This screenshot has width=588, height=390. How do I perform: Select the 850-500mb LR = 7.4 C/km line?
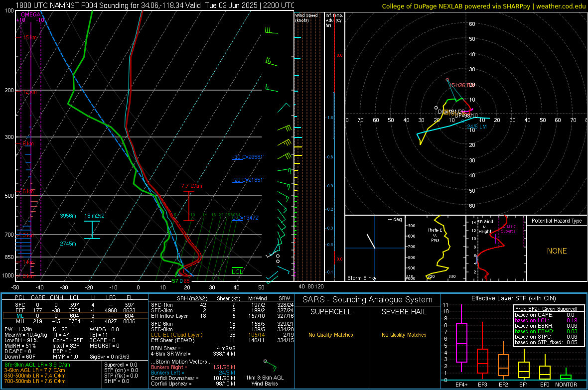pos(35,376)
